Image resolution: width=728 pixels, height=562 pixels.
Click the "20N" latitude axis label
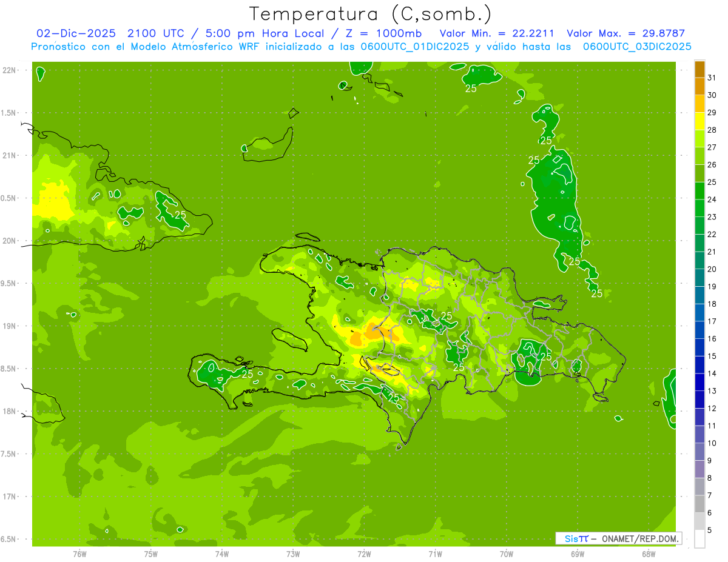click(x=9, y=241)
